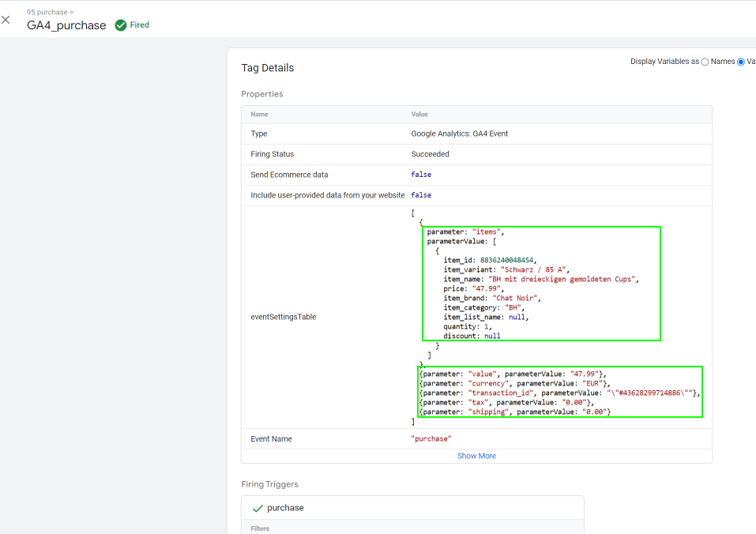Click the purchase trigger checkmark icon
The image size is (756, 534).
point(258,508)
